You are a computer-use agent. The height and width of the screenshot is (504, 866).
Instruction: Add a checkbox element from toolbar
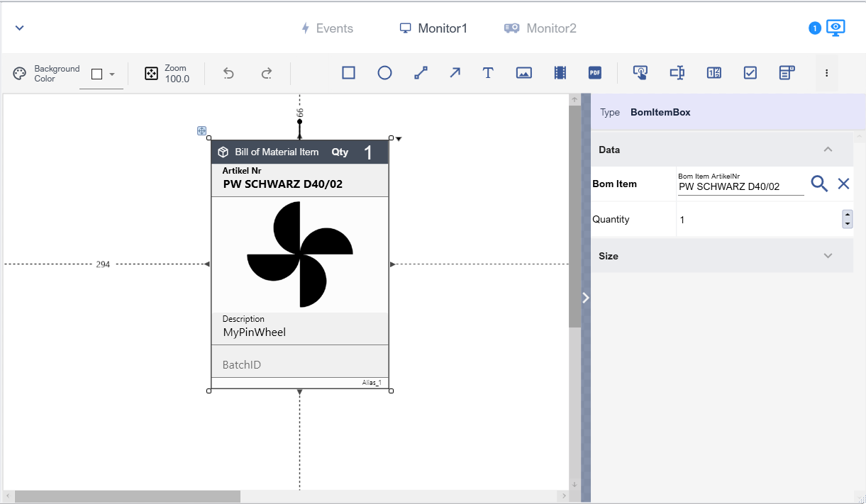click(750, 73)
